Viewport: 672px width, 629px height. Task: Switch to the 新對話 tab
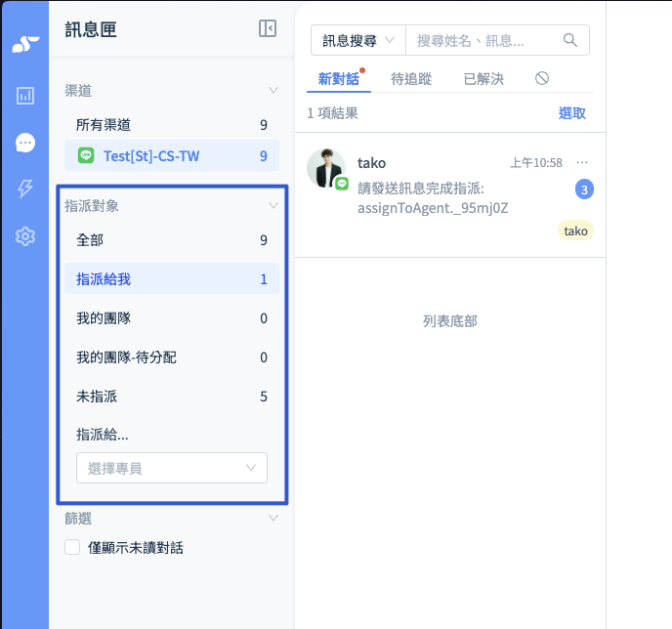(x=339, y=79)
